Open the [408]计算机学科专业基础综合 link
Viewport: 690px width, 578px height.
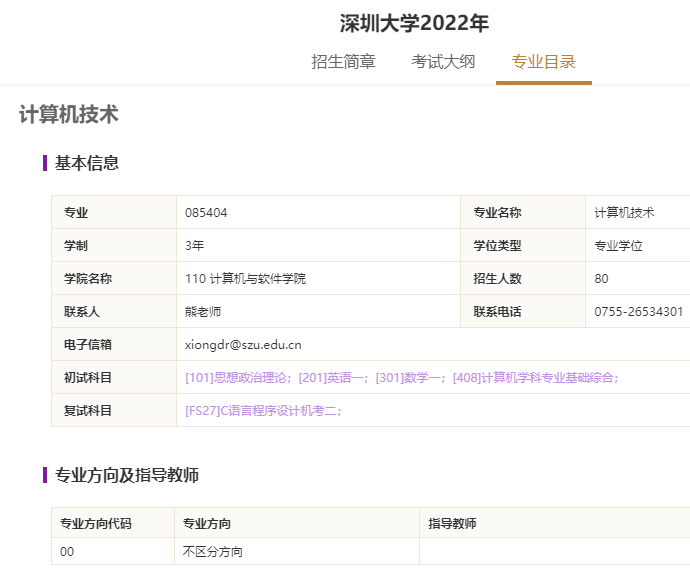(x=533, y=378)
